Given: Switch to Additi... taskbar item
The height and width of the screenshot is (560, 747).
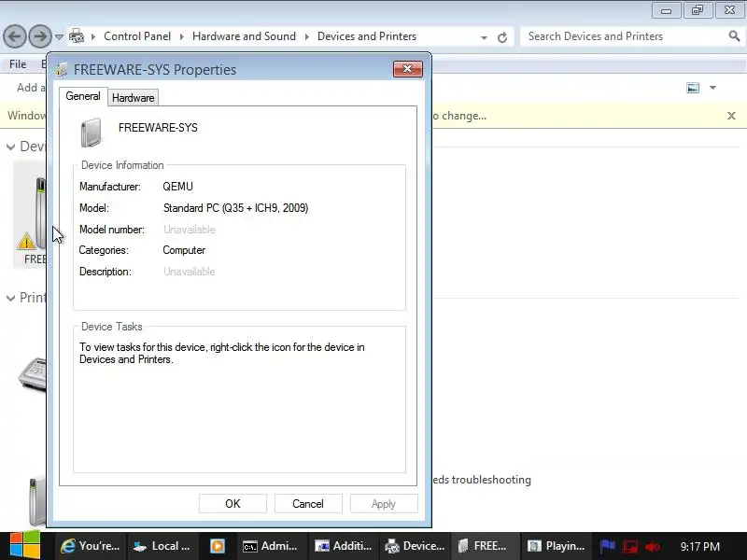Looking at the screenshot, I should (x=343, y=546).
